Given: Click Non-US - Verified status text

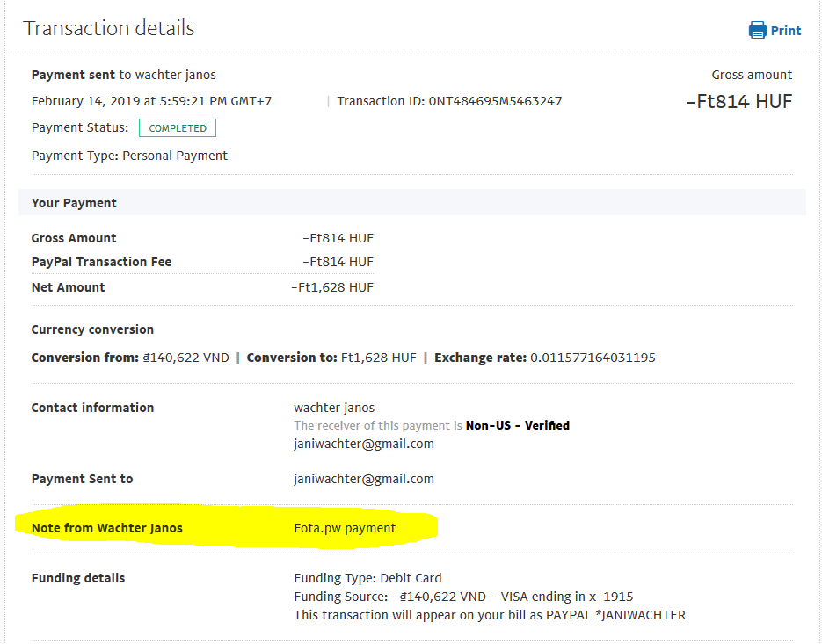Looking at the screenshot, I should coord(518,425).
